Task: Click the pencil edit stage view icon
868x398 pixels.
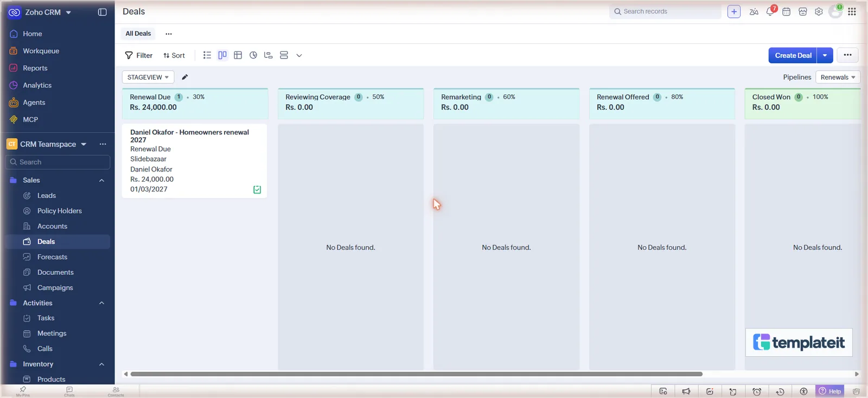Action: tap(185, 77)
